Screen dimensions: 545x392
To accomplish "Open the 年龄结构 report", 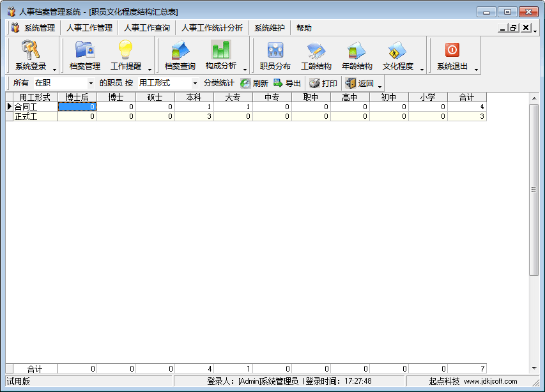I will click(357, 50).
